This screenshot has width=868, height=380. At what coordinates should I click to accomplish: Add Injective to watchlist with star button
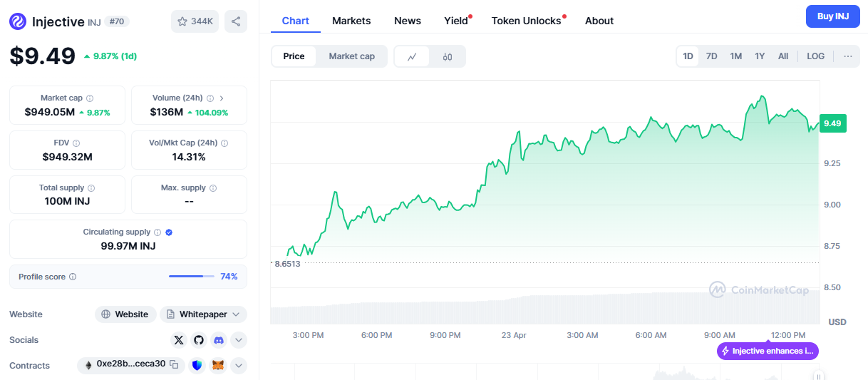pyautogui.click(x=195, y=21)
